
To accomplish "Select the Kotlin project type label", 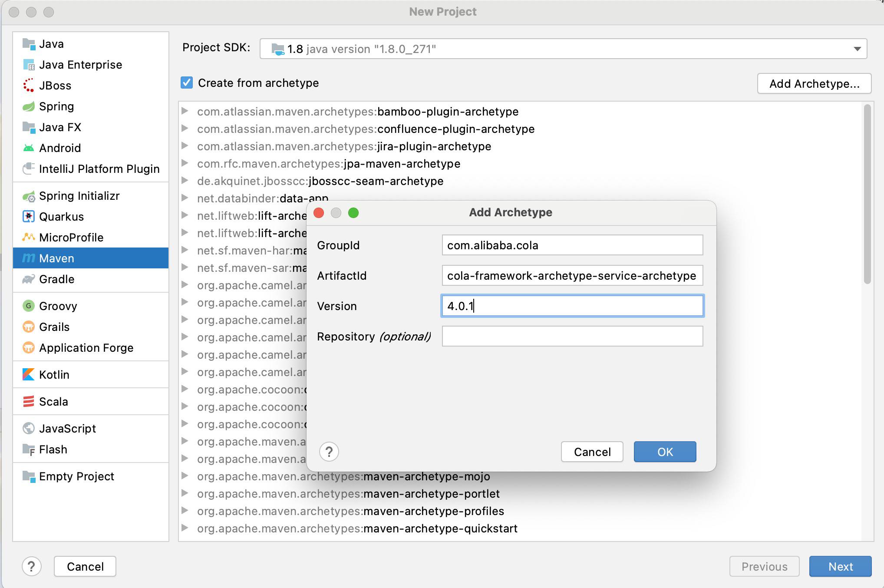I will (x=54, y=375).
